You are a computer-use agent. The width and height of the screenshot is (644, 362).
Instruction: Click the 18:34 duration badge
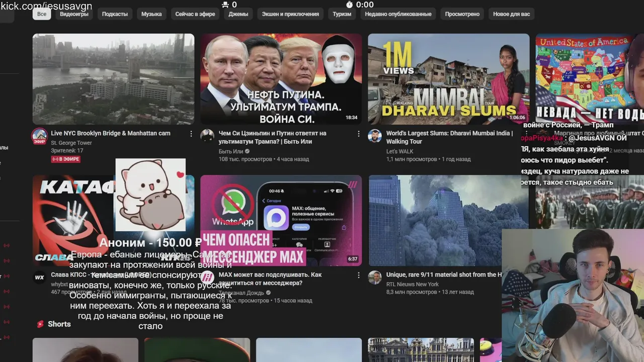(x=352, y=118)
